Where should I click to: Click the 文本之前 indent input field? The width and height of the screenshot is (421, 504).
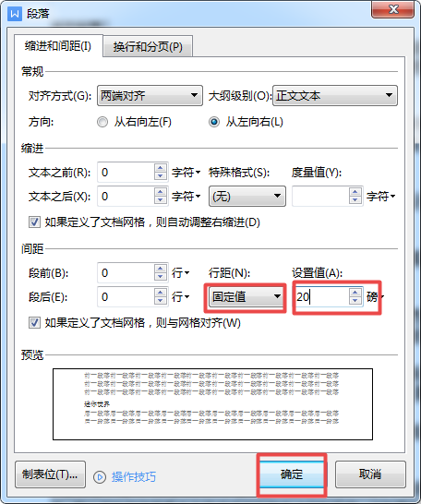(x=126, y=173)
